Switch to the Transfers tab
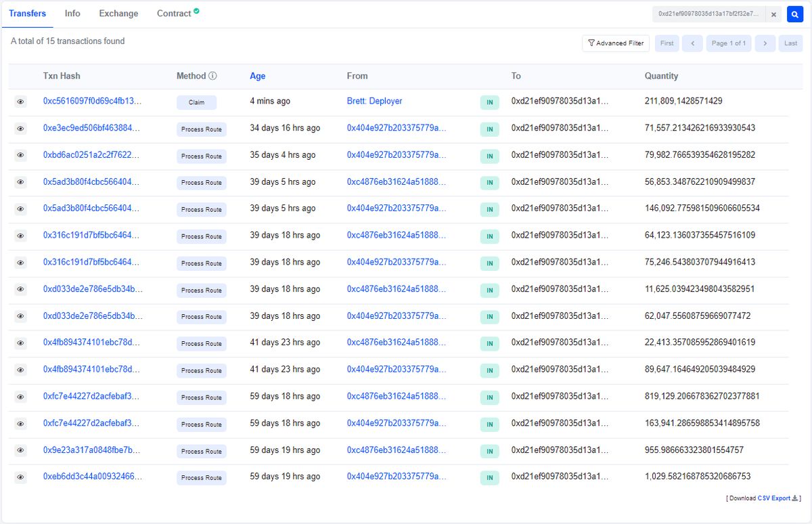Viewport: 812px width, 524px height. coord(28,14)
